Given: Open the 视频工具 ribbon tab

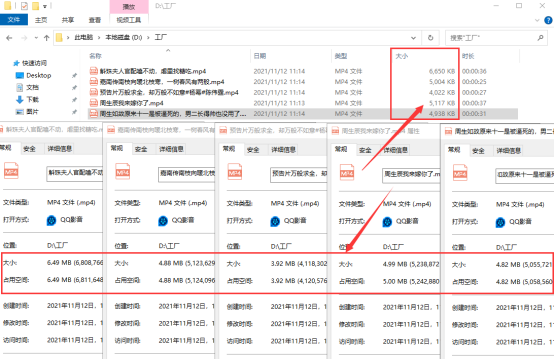Looking at the screenshot, I should (x=129, y=20).
